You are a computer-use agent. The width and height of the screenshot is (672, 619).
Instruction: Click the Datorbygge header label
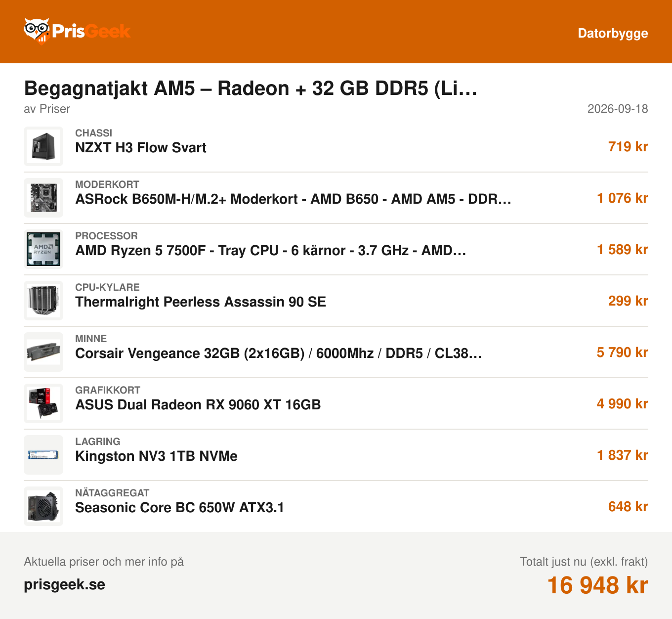tap(613, 33)
